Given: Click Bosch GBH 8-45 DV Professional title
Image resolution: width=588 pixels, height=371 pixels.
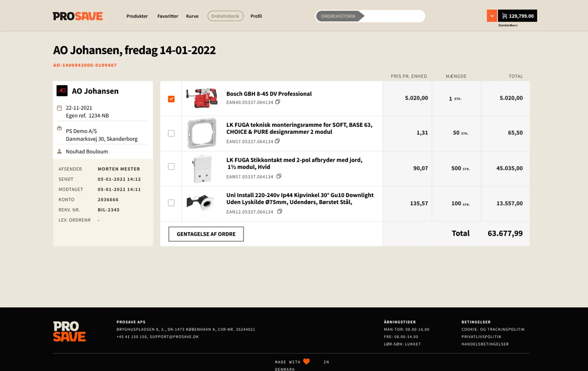Looking at the screenshot, I should pyautogui.click(x=269, y=94).
